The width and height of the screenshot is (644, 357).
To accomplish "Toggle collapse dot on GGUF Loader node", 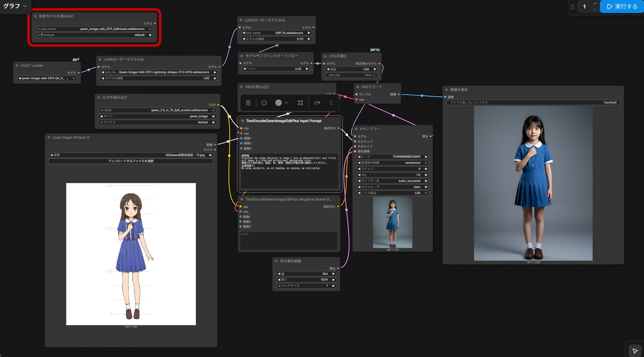I will coord(17,65).
